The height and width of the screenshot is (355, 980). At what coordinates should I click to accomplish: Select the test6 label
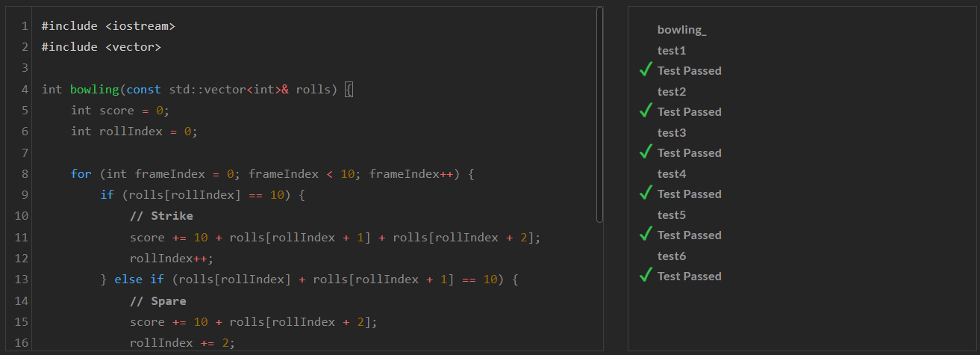click(x=672, y=256)
